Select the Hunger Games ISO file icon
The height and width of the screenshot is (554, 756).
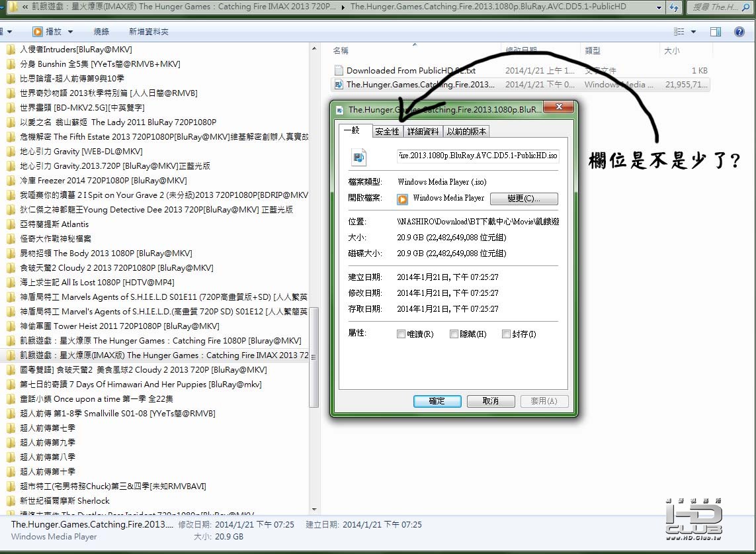tap(339, 85)
